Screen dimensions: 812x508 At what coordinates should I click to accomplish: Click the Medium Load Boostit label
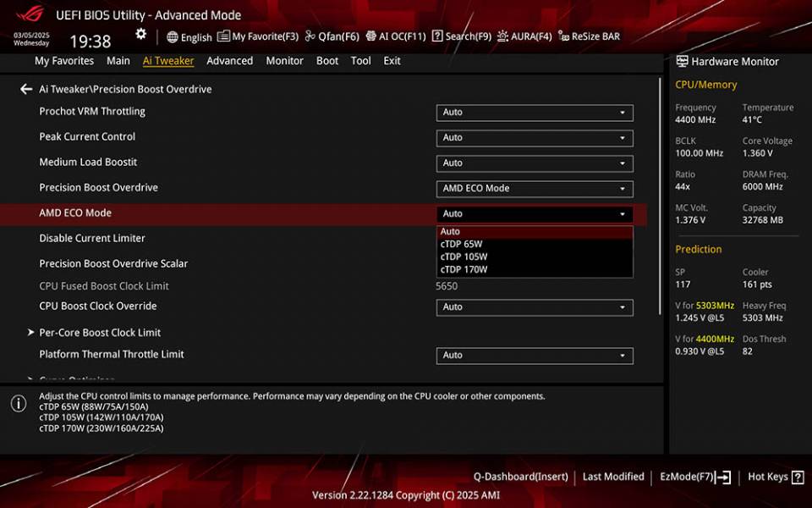coord(88,163)
